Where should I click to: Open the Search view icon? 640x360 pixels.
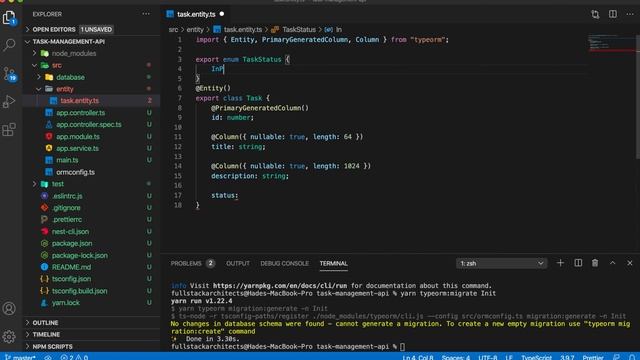click(x=9, y=44)
